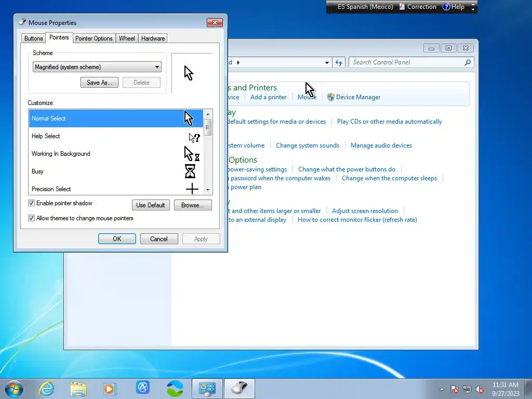Screen dimensions: 532x399
Task: Click ES Spanish (Mexico) language bar item
Action: pos(365,6)
